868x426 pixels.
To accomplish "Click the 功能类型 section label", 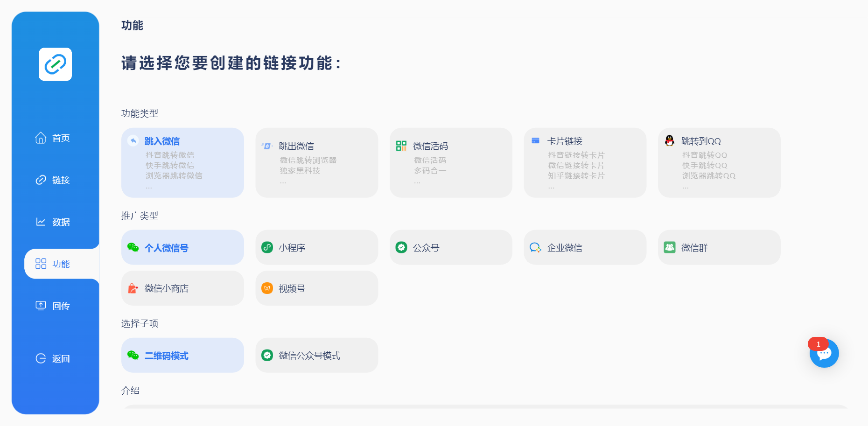I will click(140, 113).
